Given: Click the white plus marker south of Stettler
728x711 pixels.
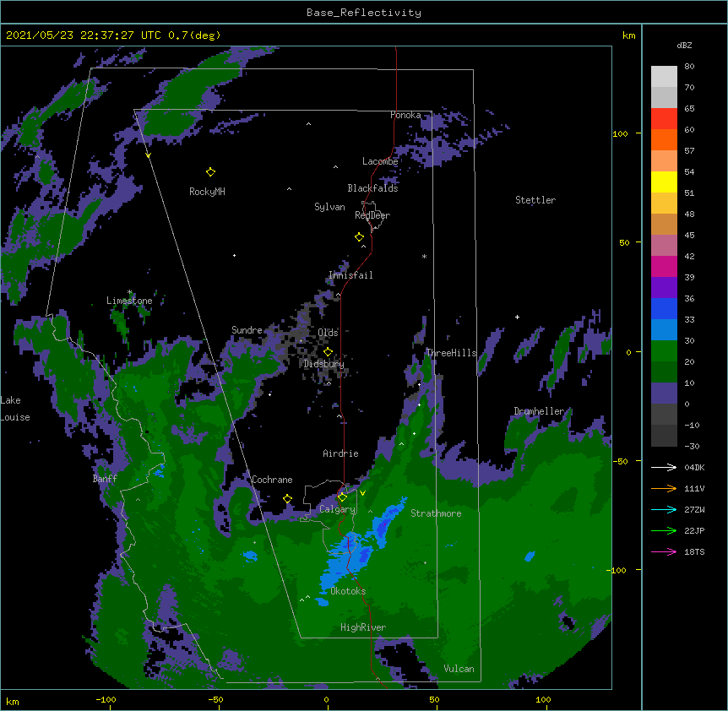Looking at the screenshot, I should pos(517,317).
